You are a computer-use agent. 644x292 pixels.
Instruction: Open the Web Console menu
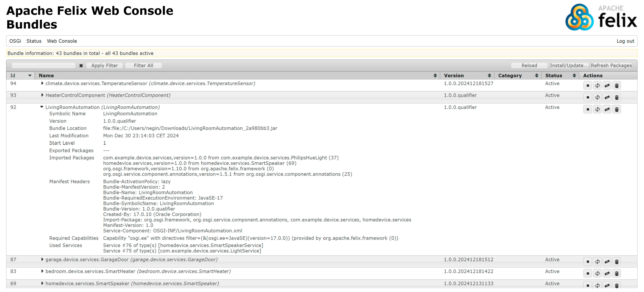click(62, 41)
